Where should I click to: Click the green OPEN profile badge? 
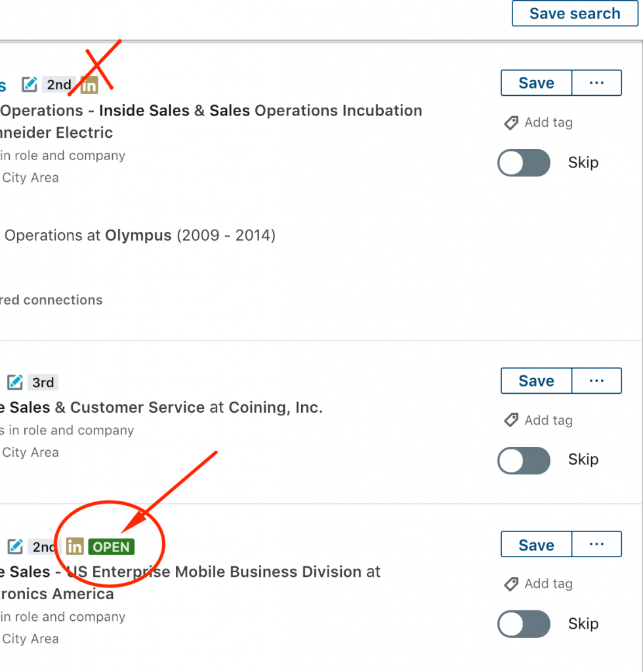(112, 547)
